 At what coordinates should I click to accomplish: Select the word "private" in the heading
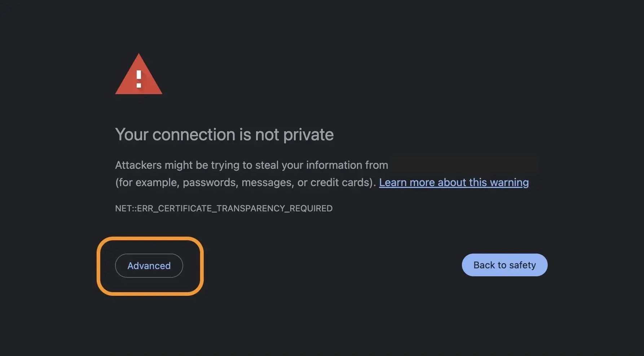(308, 135)
